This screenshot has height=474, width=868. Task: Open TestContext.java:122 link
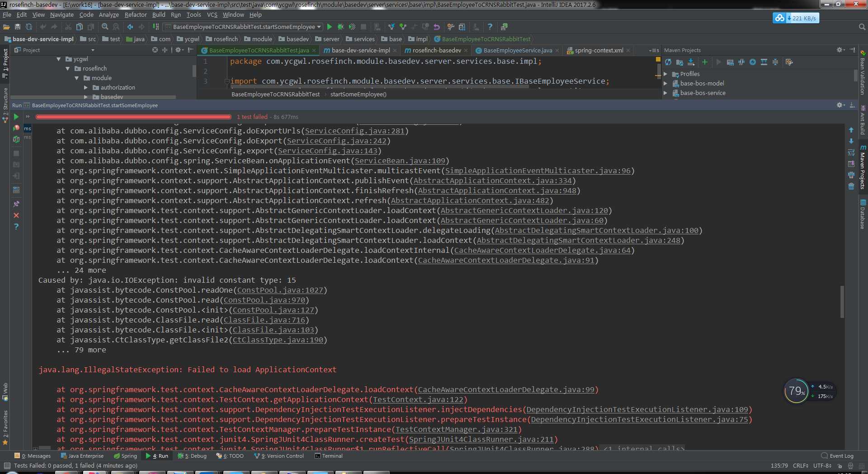click(x=418, y=399)
